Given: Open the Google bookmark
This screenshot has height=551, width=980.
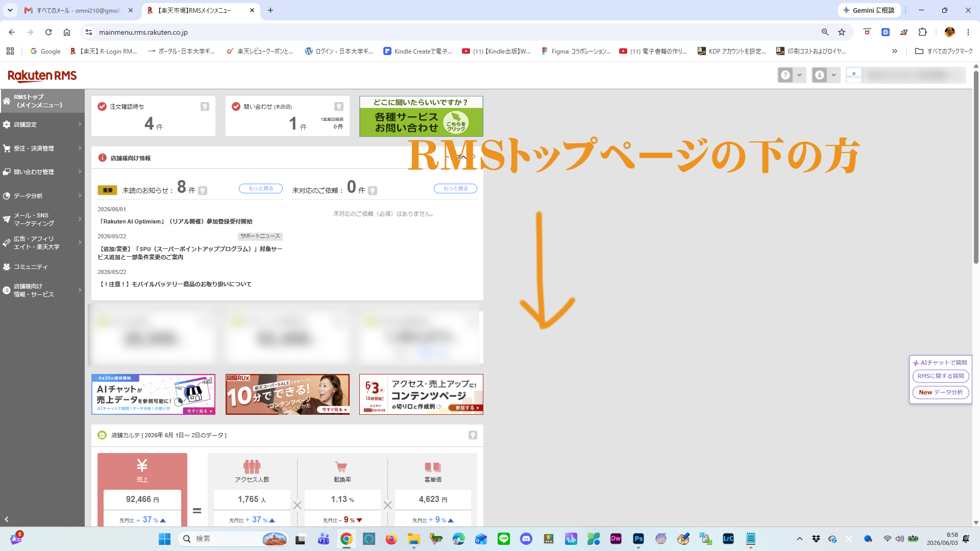Looking at the screenshot, I should (45, 51).
